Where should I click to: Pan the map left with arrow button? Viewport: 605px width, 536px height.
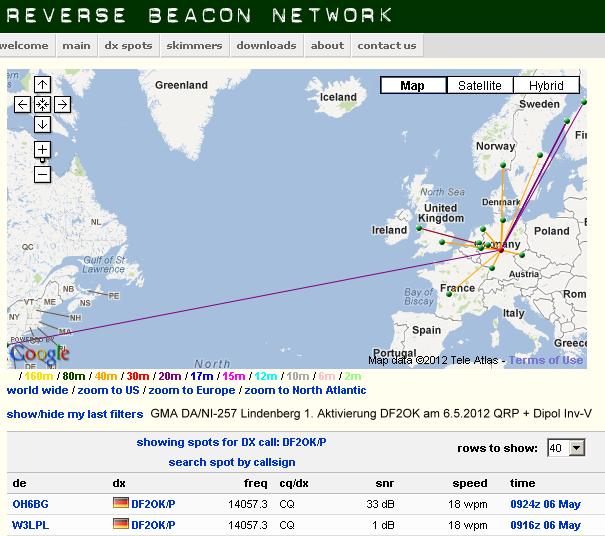click(22, 105)
